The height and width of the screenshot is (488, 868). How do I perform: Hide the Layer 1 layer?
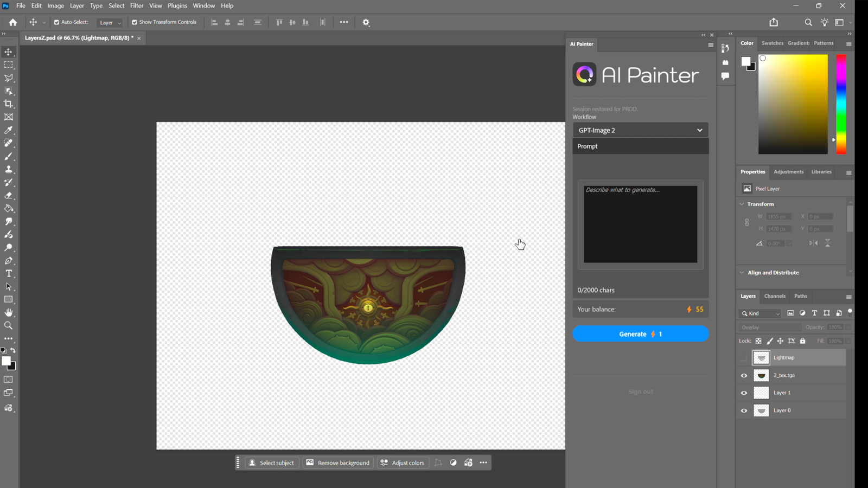(x=744, y=393)
